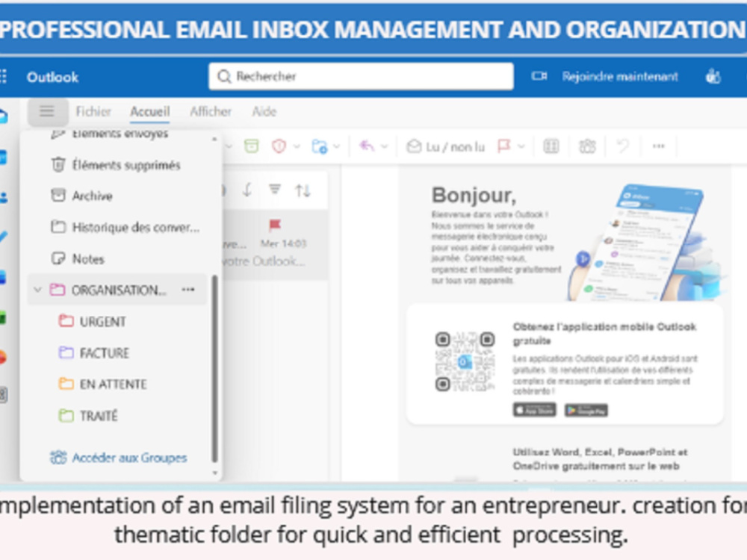Click the reading pane layout icon

[551, 146]
